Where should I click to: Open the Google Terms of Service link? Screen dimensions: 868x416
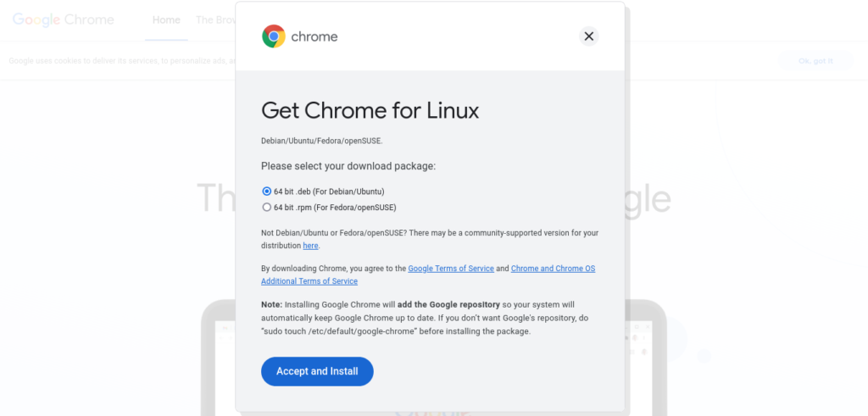(x=451, y=269)
